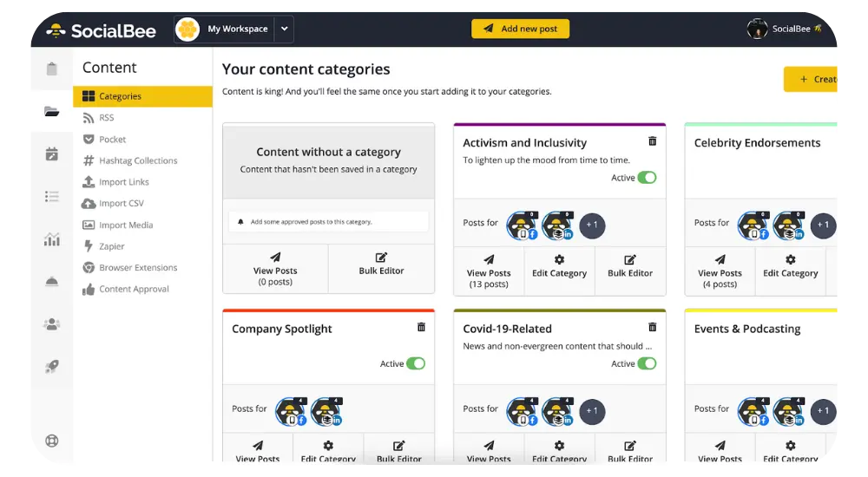Viewport: 868px width, 477px height.
Task: Expand +1 more profiles in Activism and Inclusivity
Action: pos(592,225)
